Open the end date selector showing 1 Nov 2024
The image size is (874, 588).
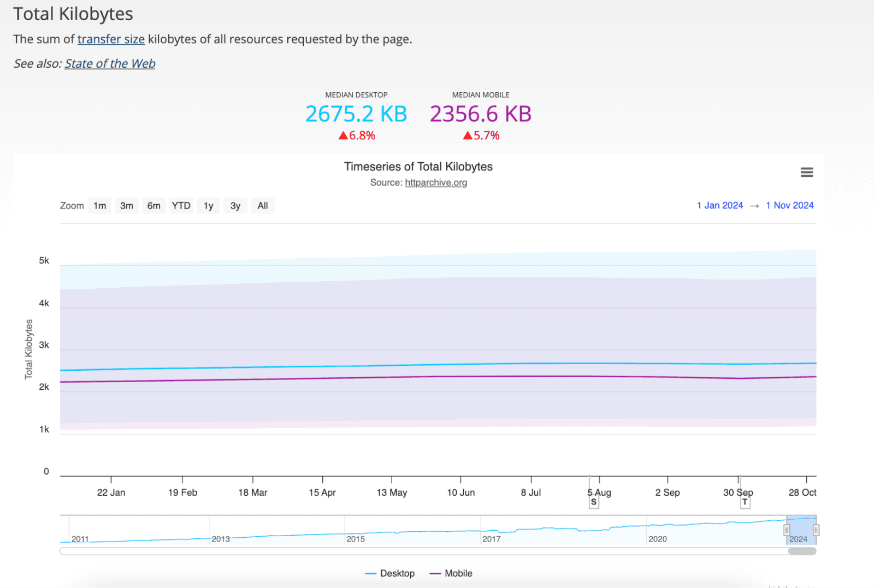coord(789,205)
